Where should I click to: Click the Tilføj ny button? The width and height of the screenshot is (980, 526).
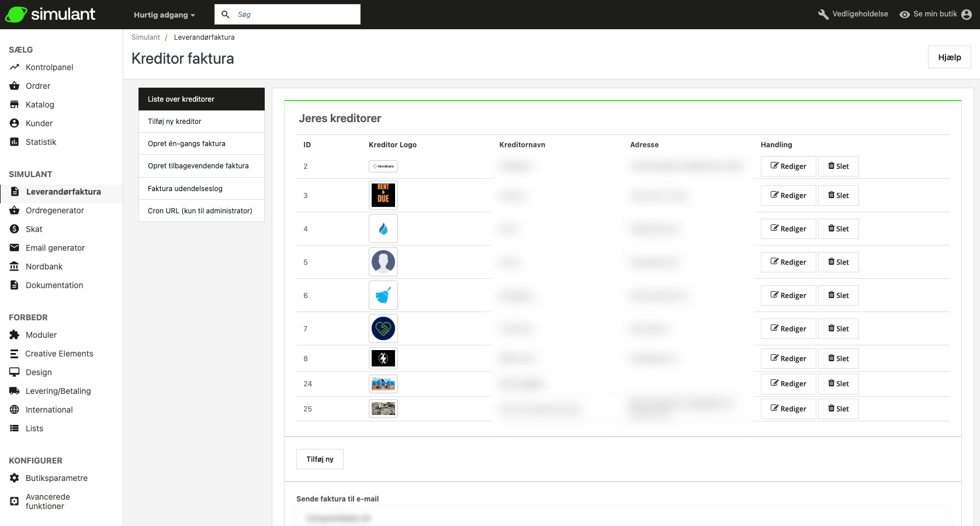[320, 459]
